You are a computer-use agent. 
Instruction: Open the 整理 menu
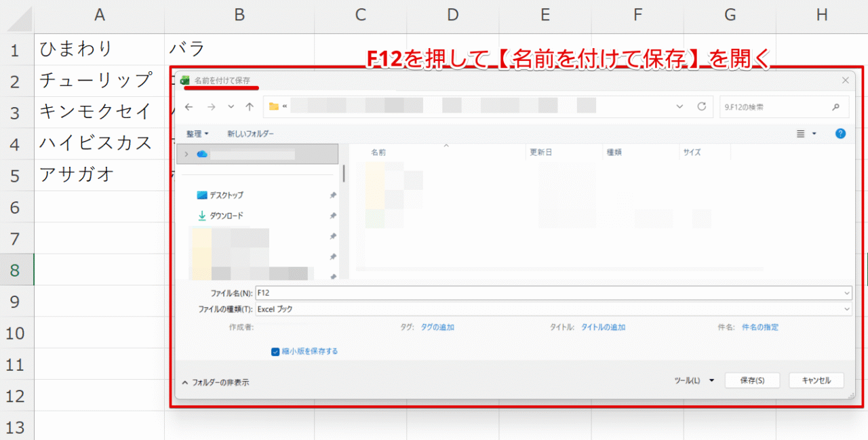coord(195,133)
